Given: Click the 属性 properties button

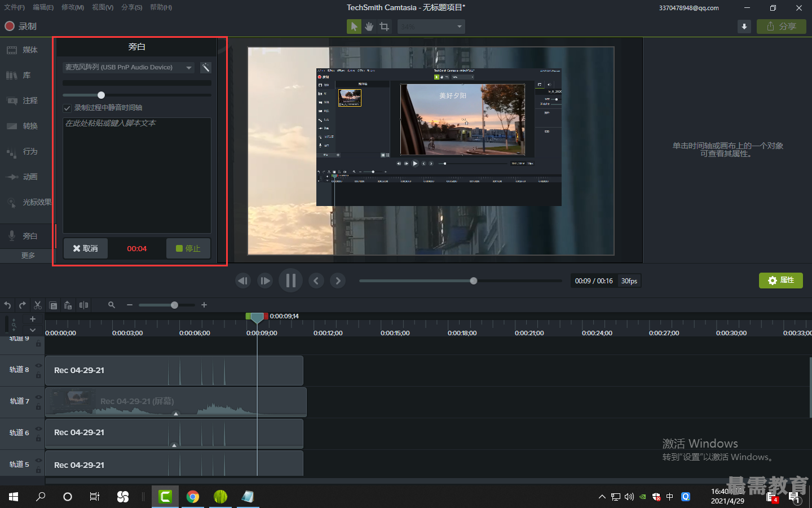Looking at the screenshot, I should click(781, 281).
